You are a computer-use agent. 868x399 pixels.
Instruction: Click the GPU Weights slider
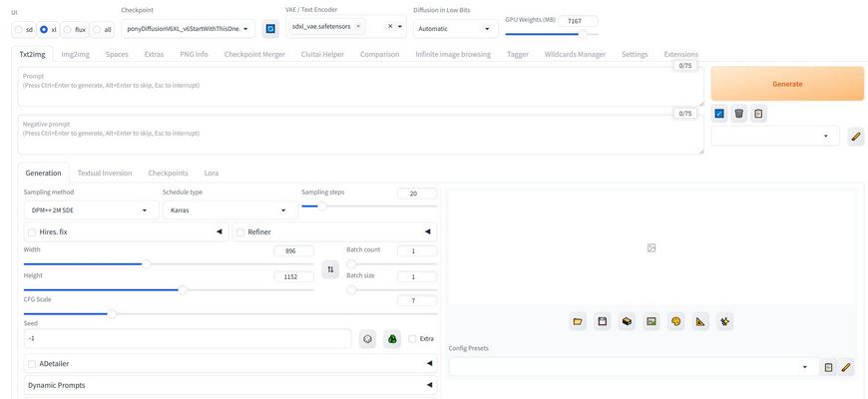click(552, 34)
